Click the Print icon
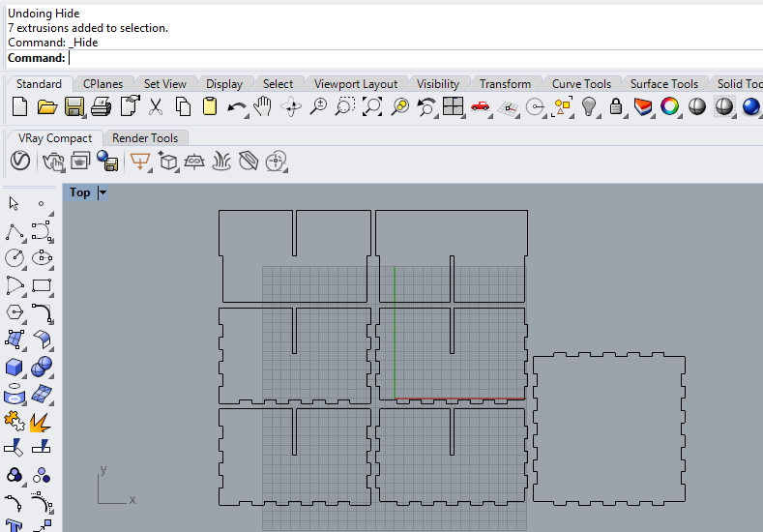 (x=102, y=106)
